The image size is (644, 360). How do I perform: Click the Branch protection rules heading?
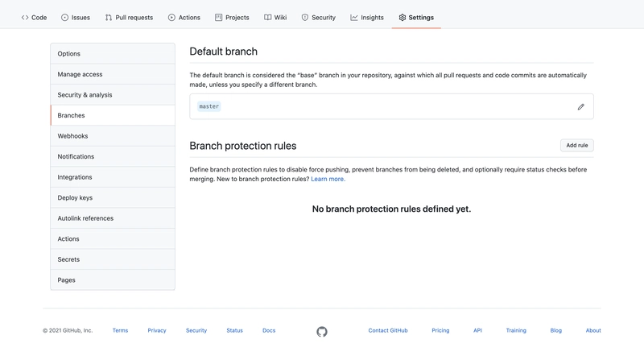pyautogui.click(x=243, y=146)
